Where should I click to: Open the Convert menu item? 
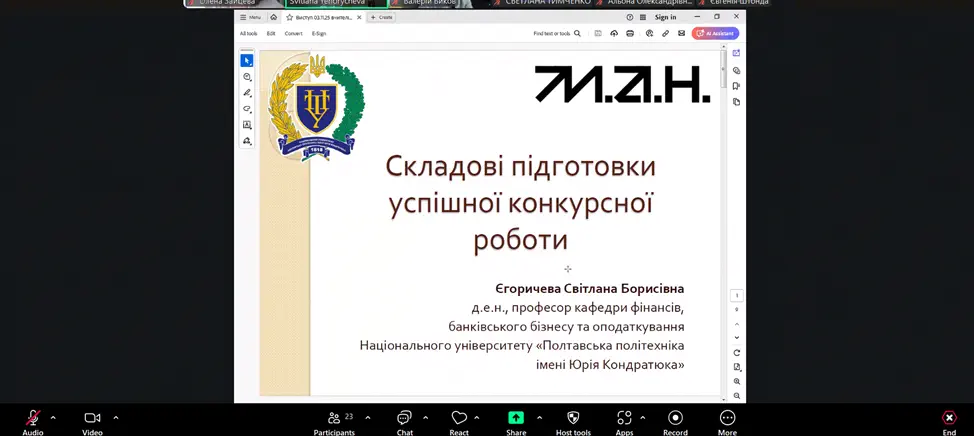coord(293,33)
